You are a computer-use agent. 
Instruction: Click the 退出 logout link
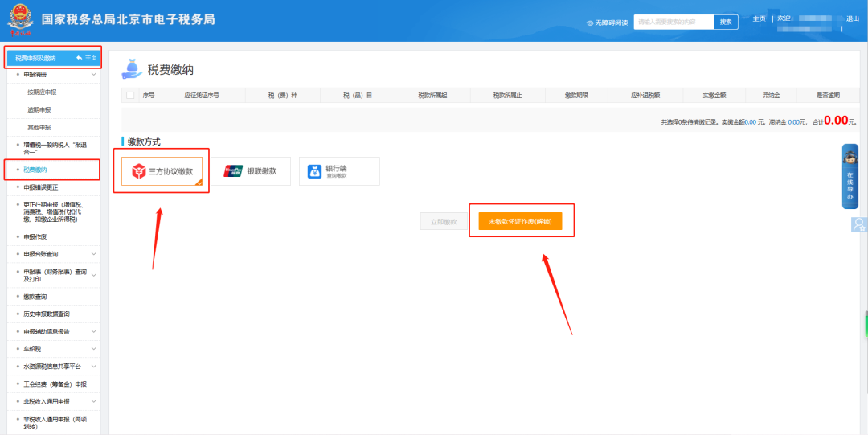click(853, 18)
